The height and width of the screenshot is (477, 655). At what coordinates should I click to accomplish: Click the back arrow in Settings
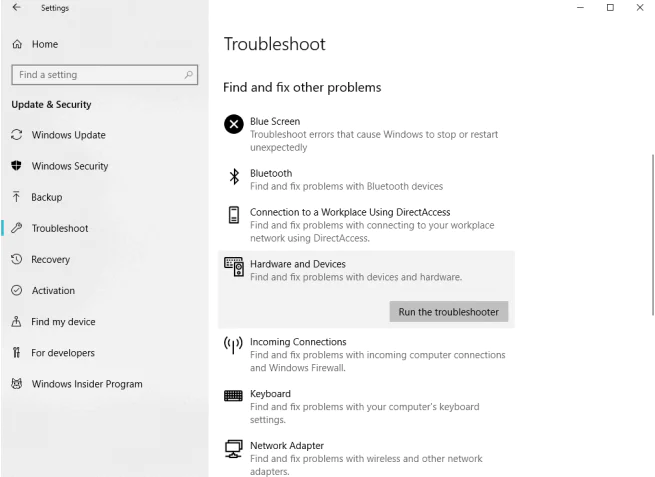point(18,8)
